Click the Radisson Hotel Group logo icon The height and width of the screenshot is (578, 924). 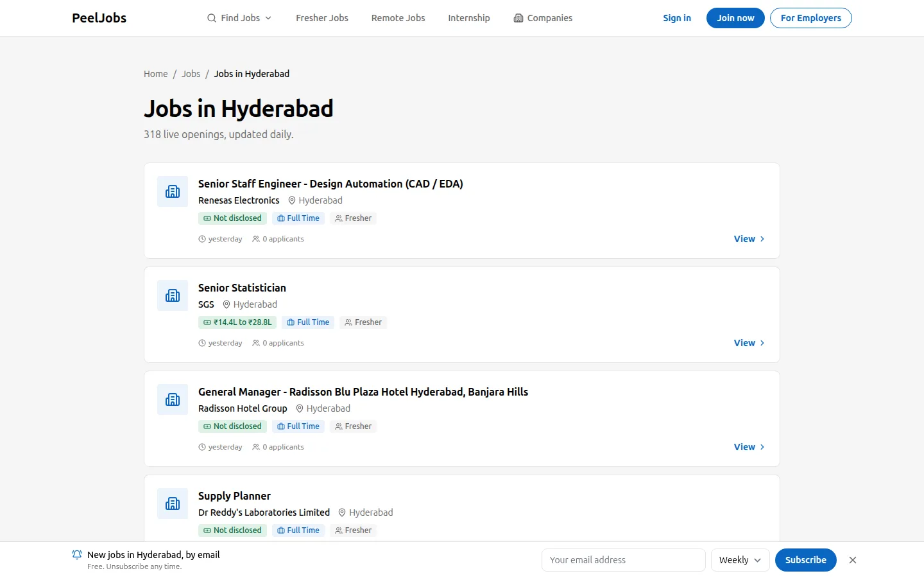point(173,399)
